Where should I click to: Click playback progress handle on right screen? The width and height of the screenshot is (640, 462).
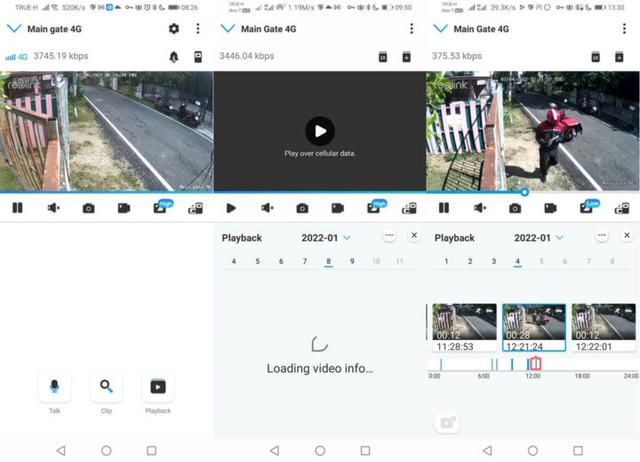[x=524, y=192]
